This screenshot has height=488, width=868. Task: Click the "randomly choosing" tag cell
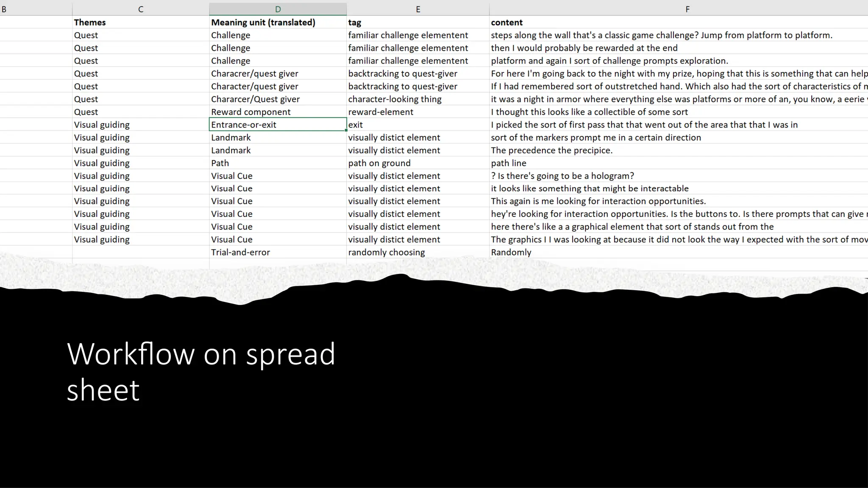click(x=418, y=252)
